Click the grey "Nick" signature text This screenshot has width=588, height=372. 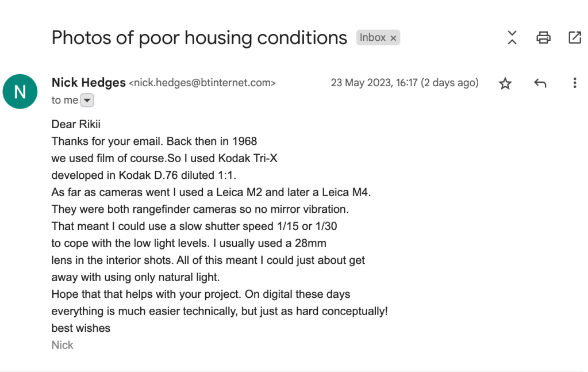(63, 345)
